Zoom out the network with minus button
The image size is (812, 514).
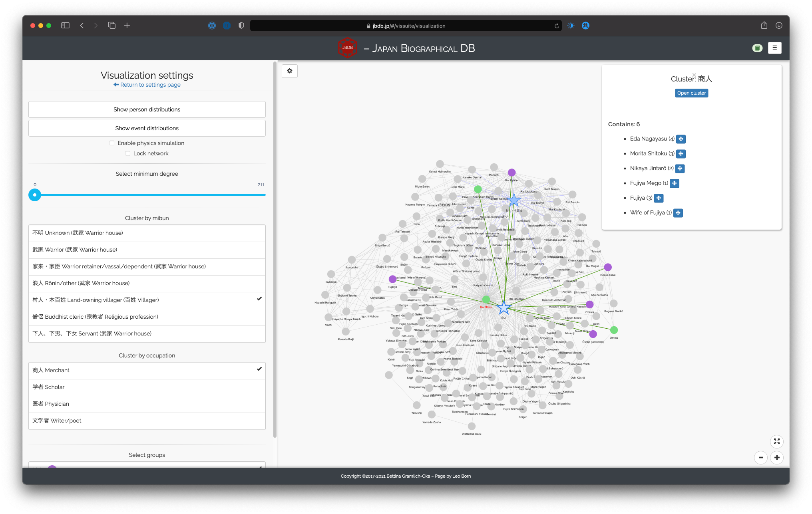[761, 458]
